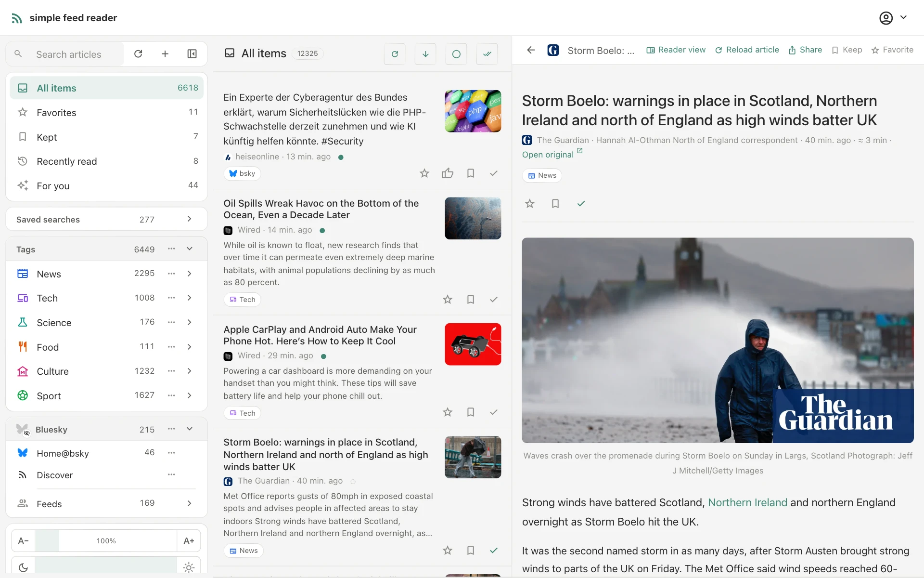The image size is (924, 578).
Task: Open the CarPlay article thumbnail
Action: [x=473, y=344]
